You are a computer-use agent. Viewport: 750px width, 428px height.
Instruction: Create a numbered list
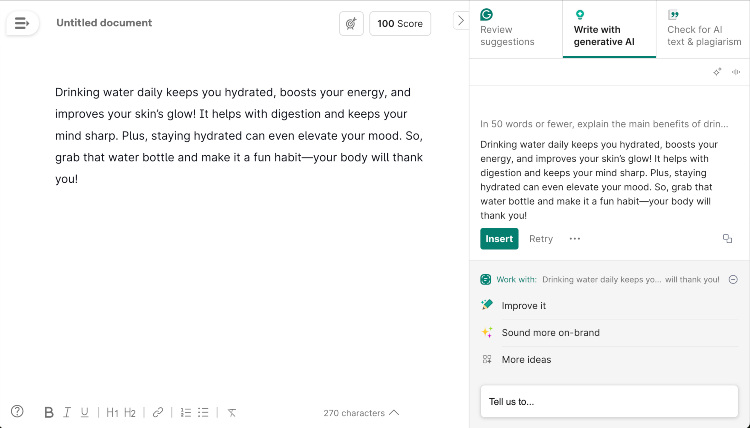186,412
